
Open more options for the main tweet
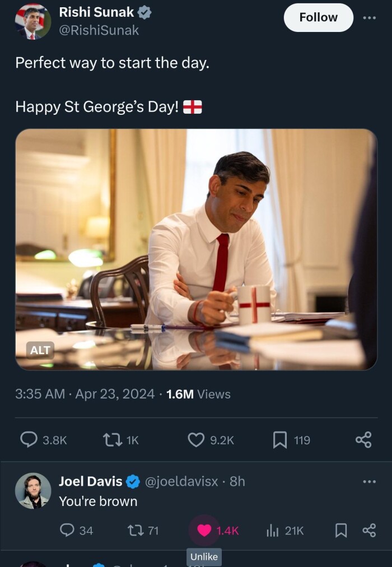369,17
